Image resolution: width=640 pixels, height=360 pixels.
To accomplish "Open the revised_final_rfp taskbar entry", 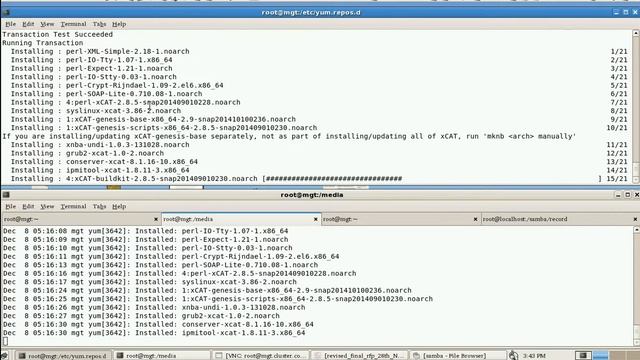I will coord(360,356).
